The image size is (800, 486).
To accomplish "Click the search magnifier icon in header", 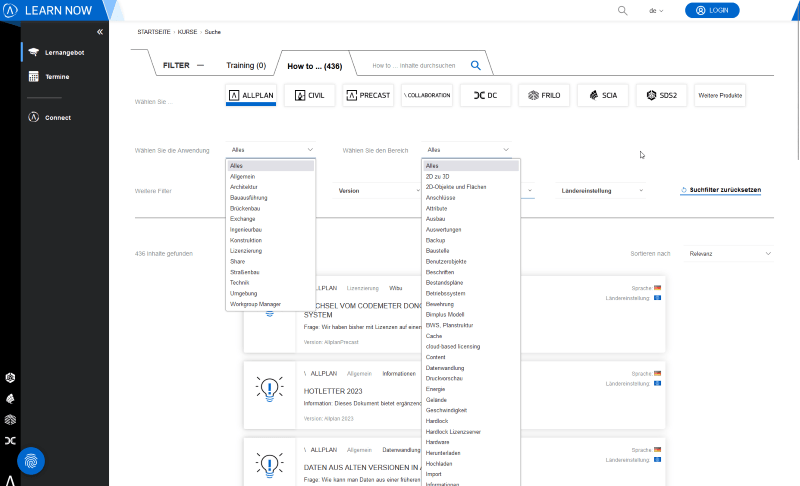I will (x=622, y=10).
